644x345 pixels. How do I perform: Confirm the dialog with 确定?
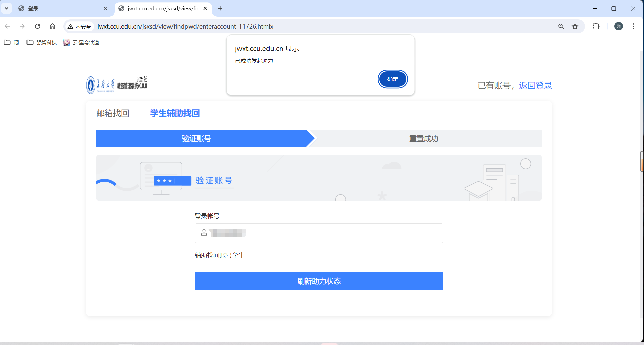pos(392,79)
